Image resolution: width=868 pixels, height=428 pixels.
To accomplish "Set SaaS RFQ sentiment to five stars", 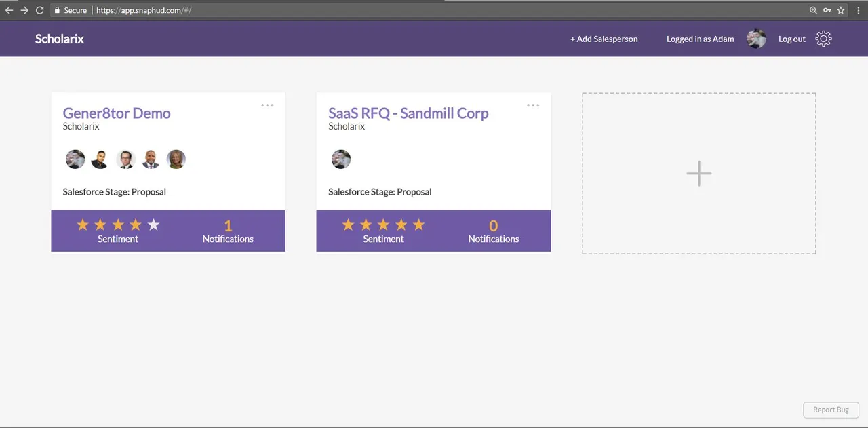I will click(419, 225).
